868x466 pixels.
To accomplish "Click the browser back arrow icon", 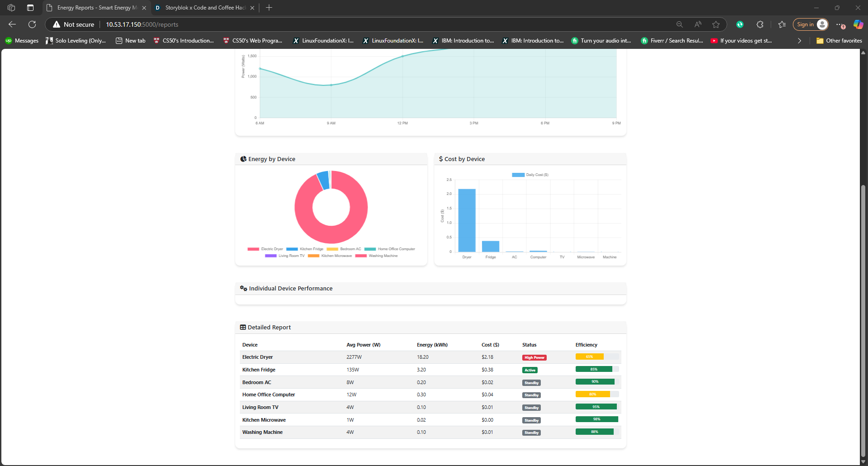I will [x=12, y=24].
